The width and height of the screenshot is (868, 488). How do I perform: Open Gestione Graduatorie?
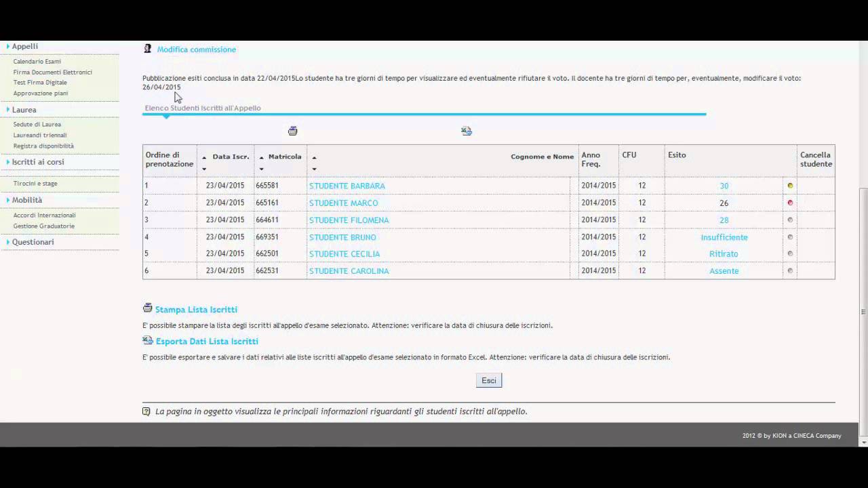point(44,226)
